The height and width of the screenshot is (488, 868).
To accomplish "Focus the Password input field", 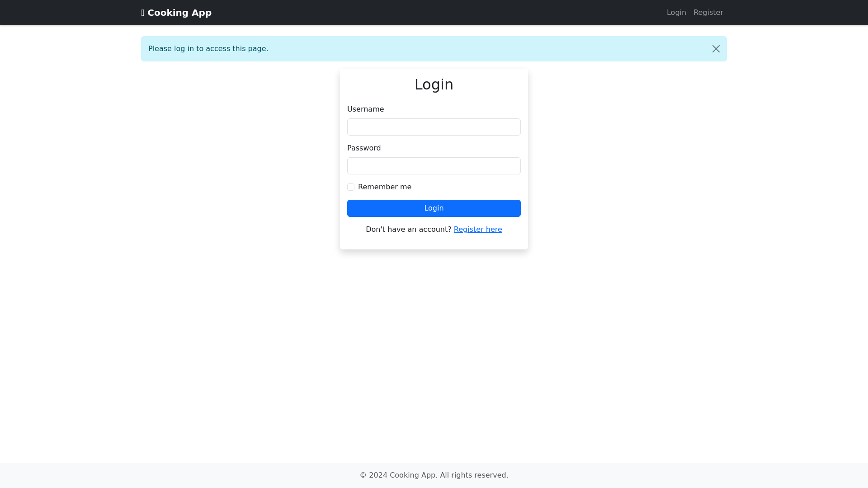I will (434, 166).
